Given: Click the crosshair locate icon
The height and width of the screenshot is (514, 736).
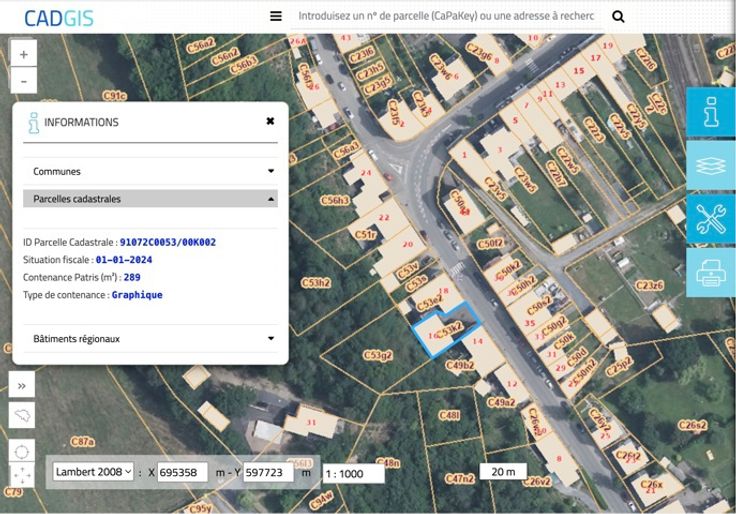Looking at the screenshot, I should click(22, 450).
